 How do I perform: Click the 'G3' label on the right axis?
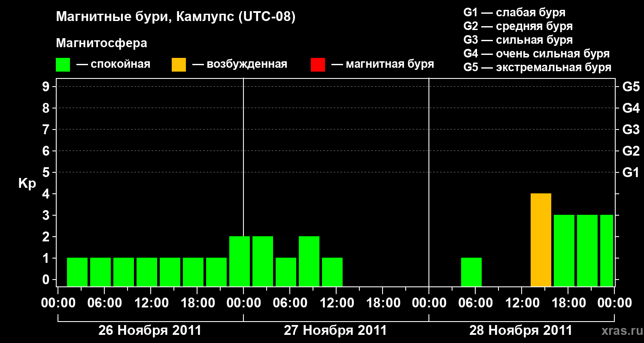(x=631, y=129)
